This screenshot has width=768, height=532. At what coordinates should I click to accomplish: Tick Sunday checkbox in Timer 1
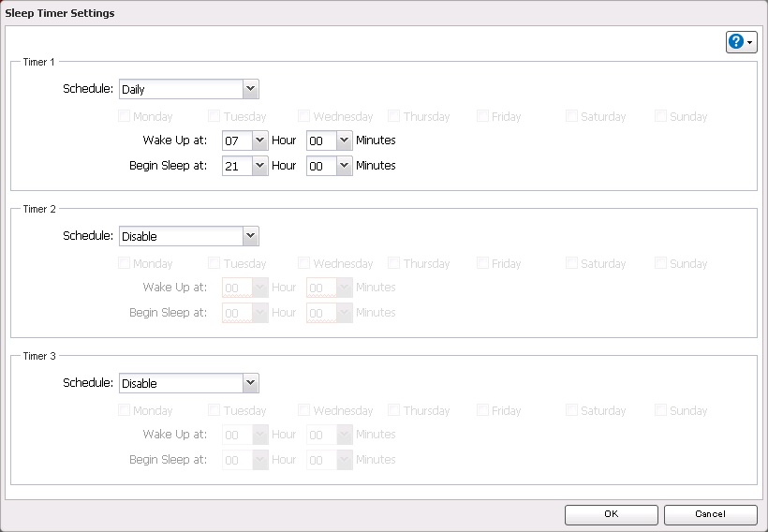[661, 117]
